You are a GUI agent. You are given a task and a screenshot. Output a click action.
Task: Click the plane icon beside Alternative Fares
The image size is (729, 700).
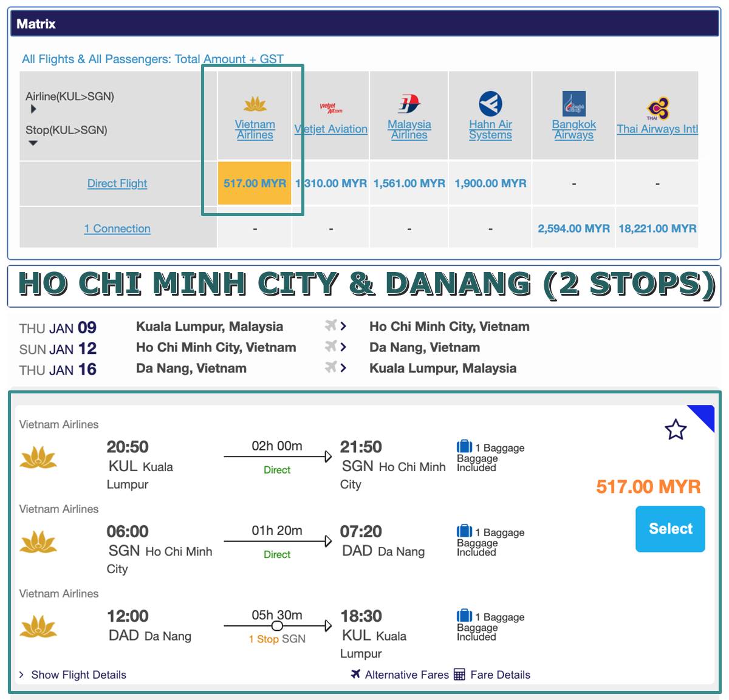[356, 674]
